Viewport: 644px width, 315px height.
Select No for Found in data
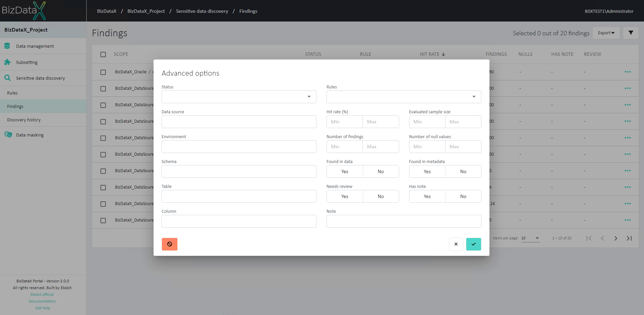(381, 171)
